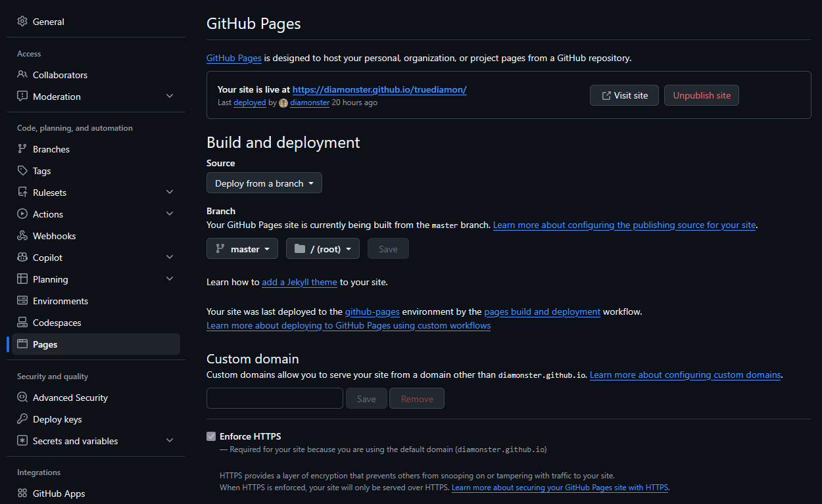The height and width of the screenshot is (504, 822).
Task: Open securing Pages site with HTTPS link
Action: click(560, 488)
